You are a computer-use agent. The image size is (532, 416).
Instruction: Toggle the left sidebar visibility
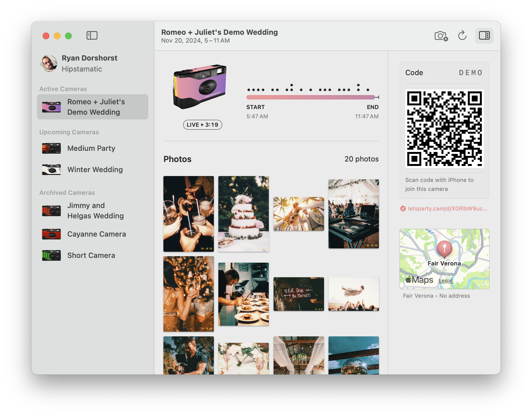click(92, 36)
